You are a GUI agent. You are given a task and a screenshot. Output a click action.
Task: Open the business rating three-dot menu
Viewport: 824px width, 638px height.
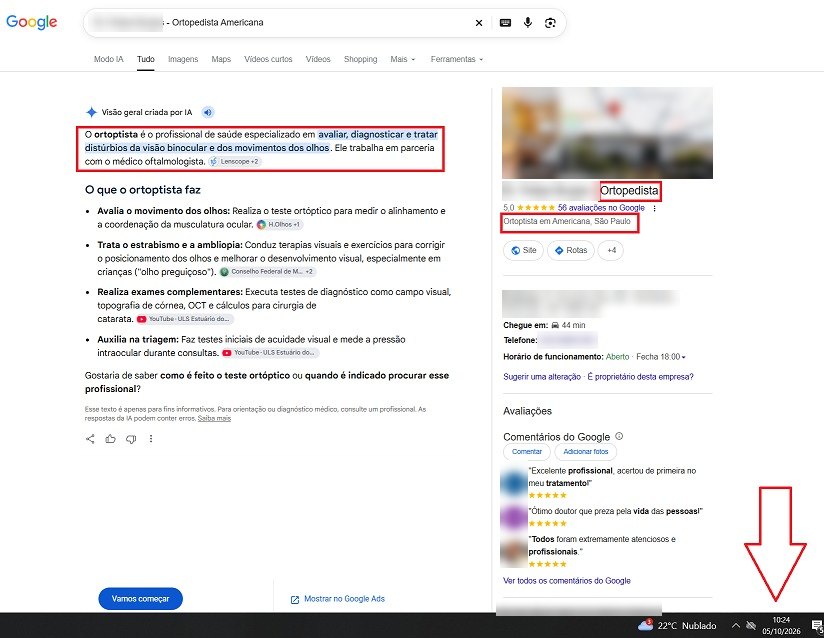coord(654,208)
